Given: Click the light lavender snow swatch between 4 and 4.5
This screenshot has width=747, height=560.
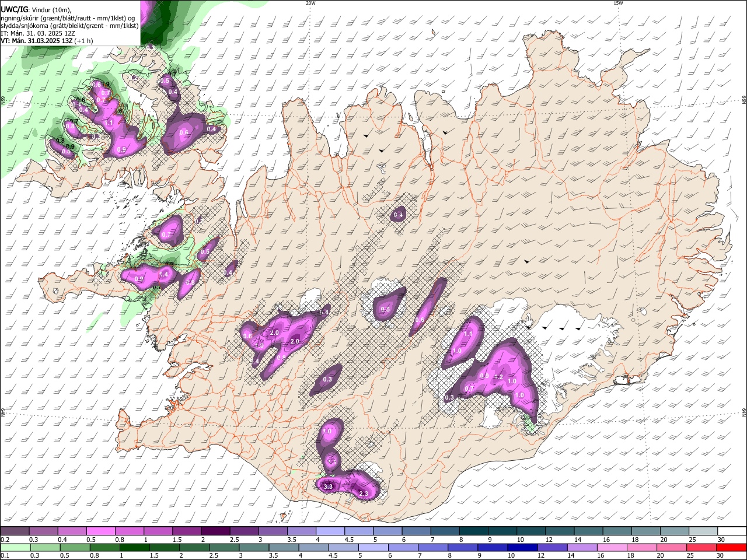Looking at the screenshot, I should point(329,531).
